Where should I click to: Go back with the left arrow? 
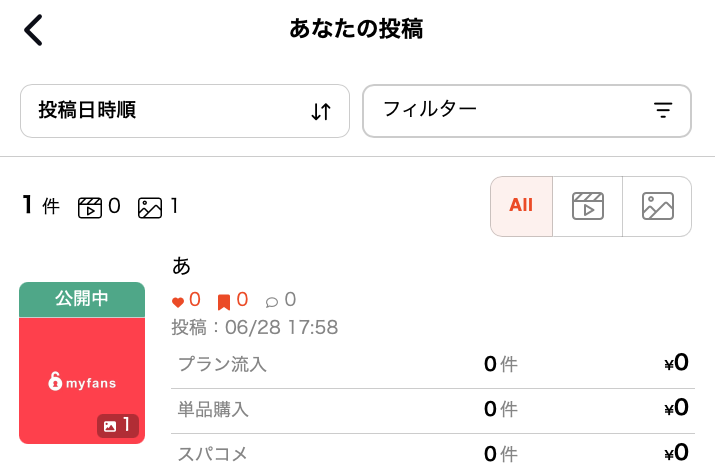click(33, 30)
